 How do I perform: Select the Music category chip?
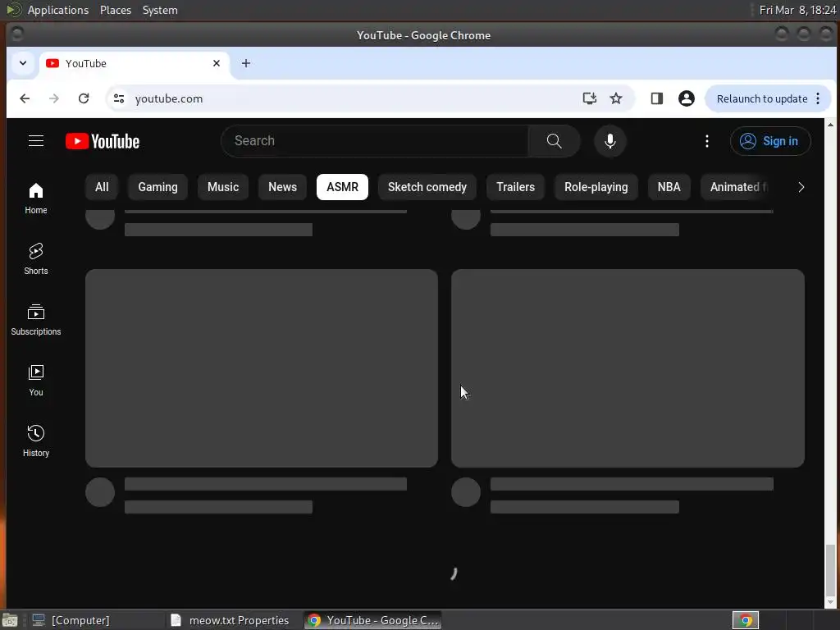coord(223,187)
